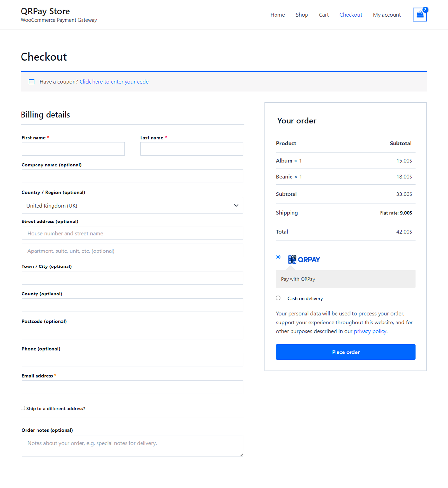Open My account from navigation
This screenshot has height=488, width=448.
coord(387,15)
